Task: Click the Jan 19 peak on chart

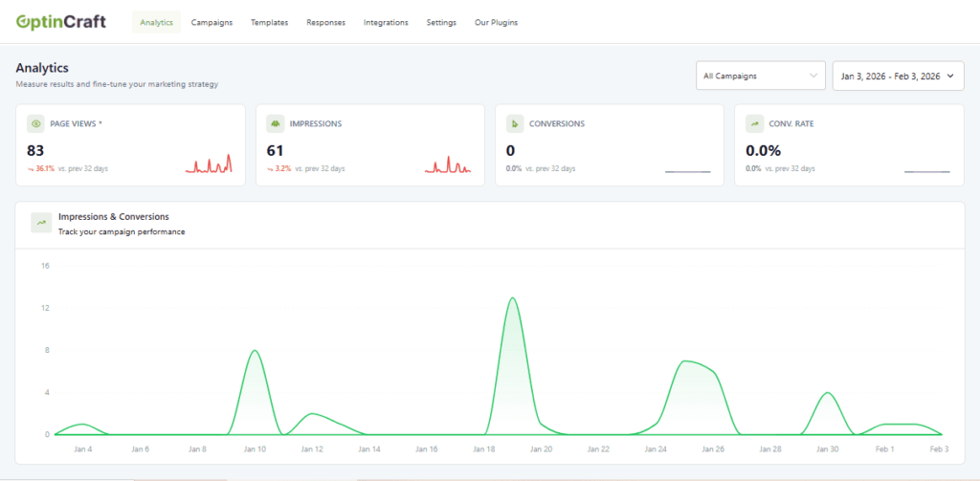Action: point(513,298)
